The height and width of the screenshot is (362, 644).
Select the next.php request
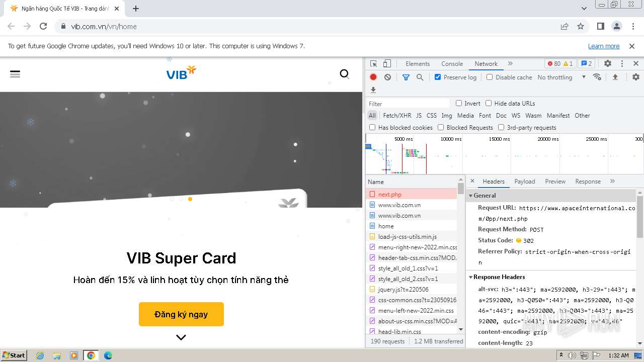tap(411, 195)
